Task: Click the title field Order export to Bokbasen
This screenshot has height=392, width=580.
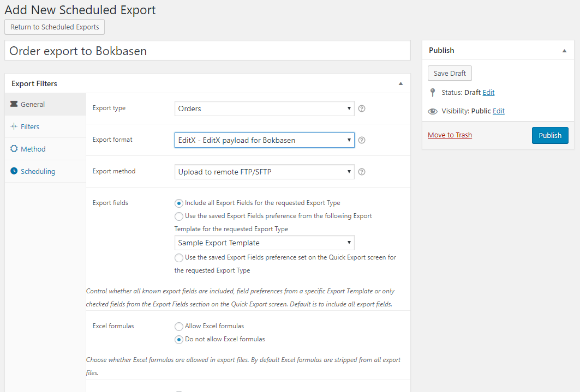Action: [207, 51]
